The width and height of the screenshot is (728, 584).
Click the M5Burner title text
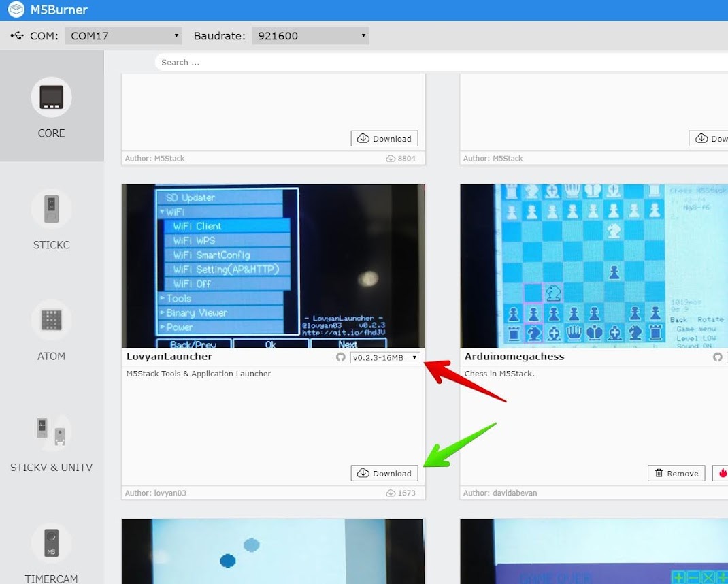tap(59, 10)
